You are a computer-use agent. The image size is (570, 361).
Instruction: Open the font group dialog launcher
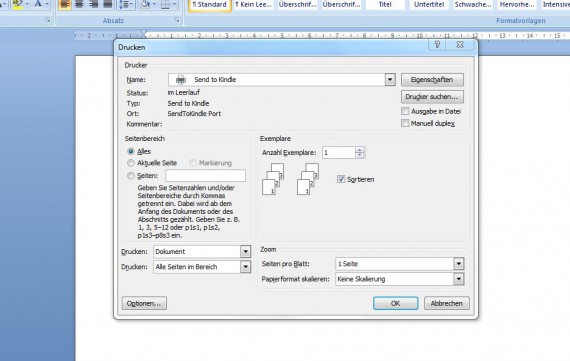point(48,20)
